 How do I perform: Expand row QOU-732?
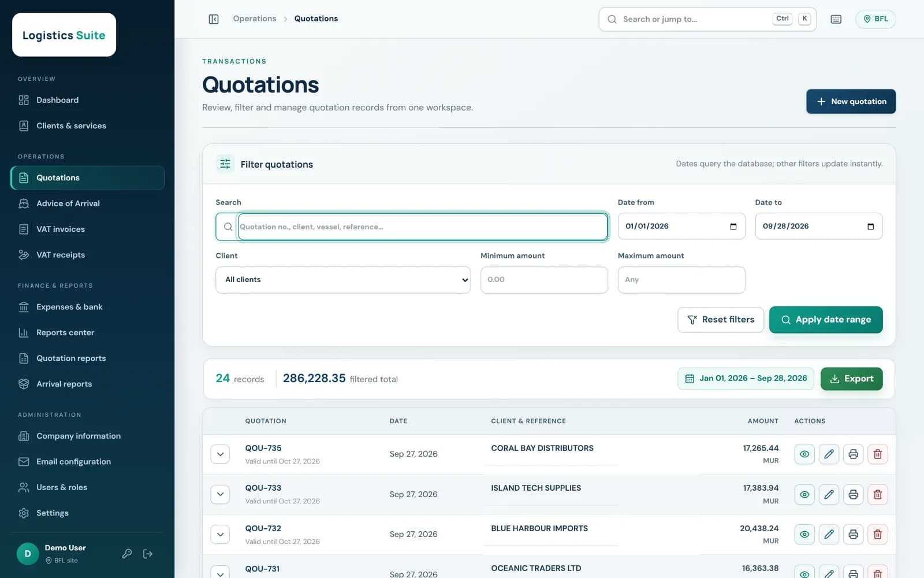[220, 535]
